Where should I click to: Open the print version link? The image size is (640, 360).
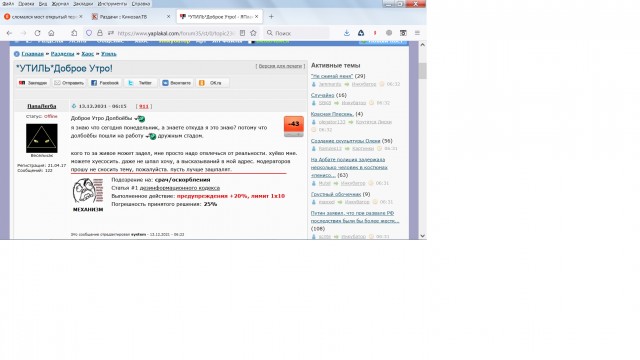280,66
